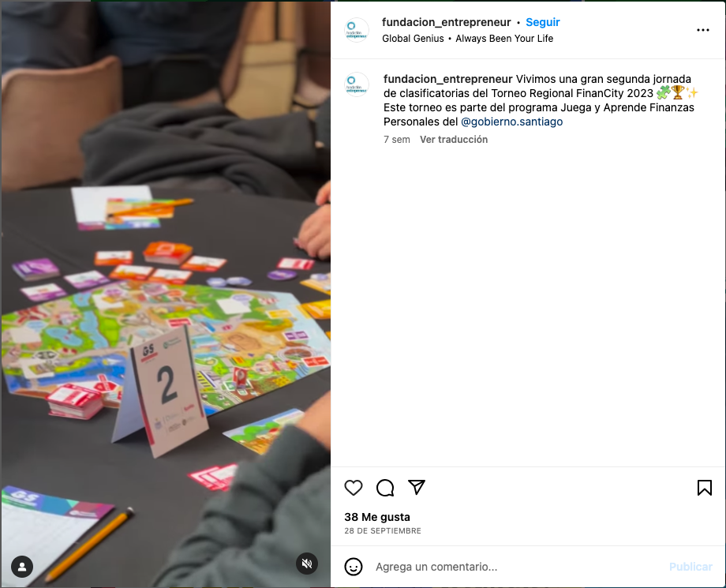Image resolution: width=726 pixels, height=588 pixels.
Task: Click the 28 DE SEPTIEMBRE date link
Action: pyautogui.click(x=383, y=530)
